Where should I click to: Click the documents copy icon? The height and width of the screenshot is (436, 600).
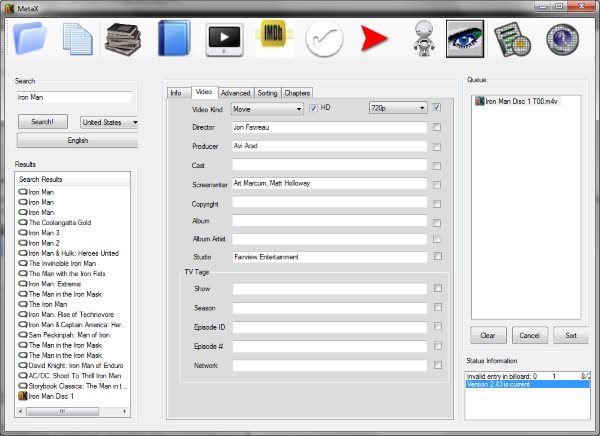pos(77,39)
